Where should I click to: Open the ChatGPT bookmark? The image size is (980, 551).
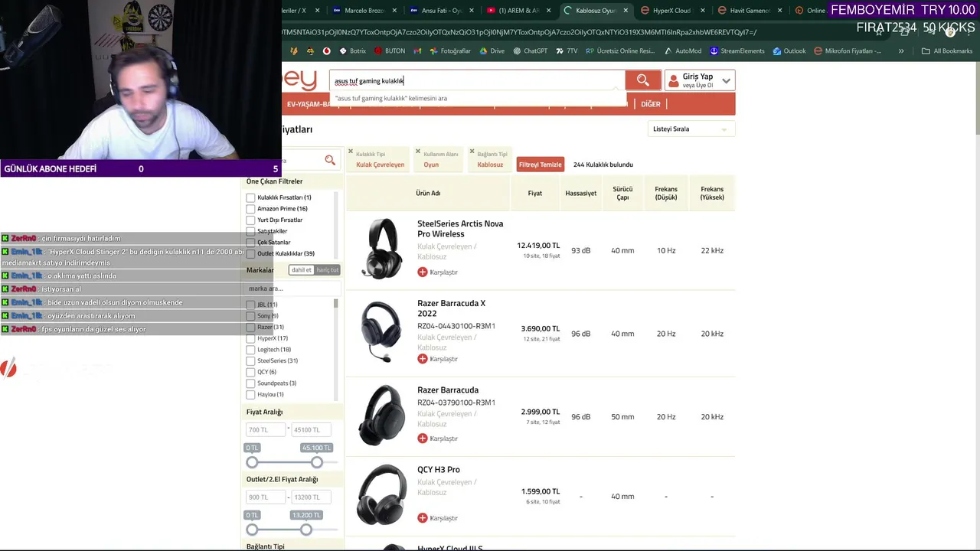[531, 51]
